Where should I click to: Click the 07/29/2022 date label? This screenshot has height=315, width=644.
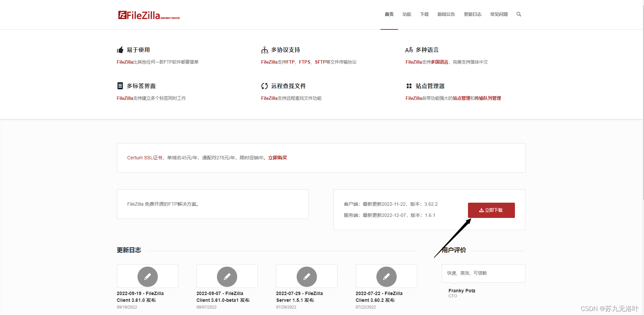tap(286, 307)
